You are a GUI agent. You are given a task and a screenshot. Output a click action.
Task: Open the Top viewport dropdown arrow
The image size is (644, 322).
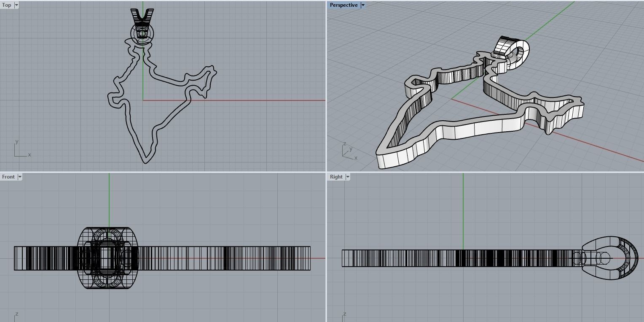[16, 5]
